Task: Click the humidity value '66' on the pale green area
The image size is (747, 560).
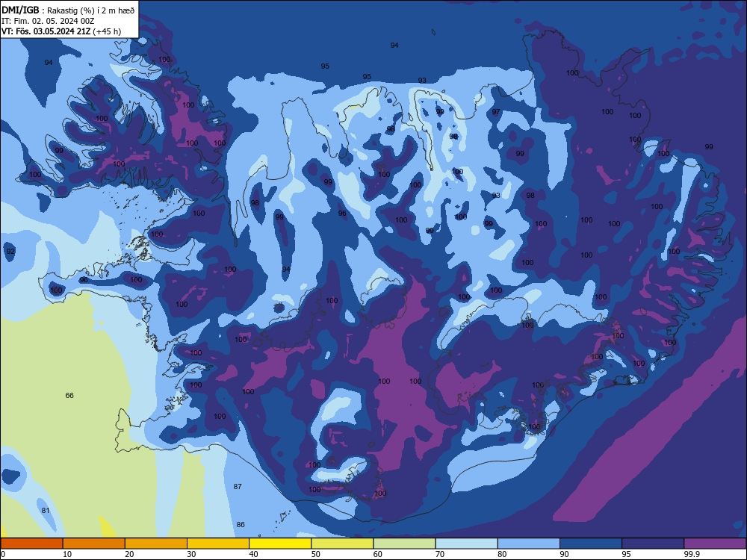Action: coord(69,395)
